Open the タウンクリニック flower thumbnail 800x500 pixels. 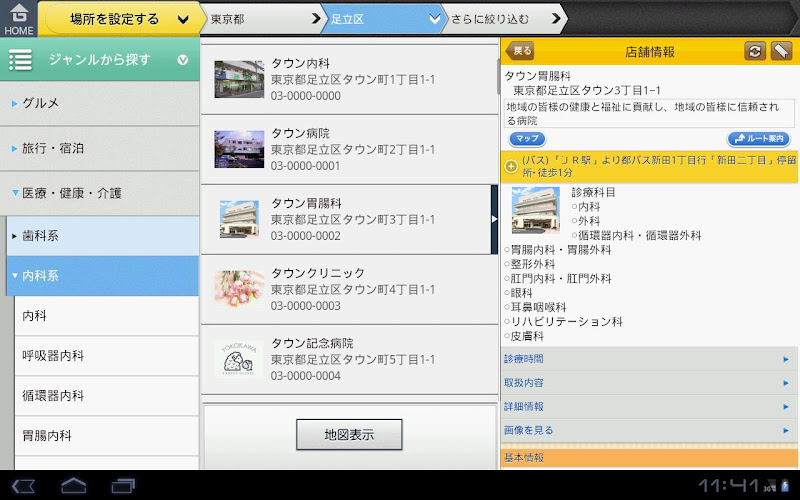coord(239,289)
